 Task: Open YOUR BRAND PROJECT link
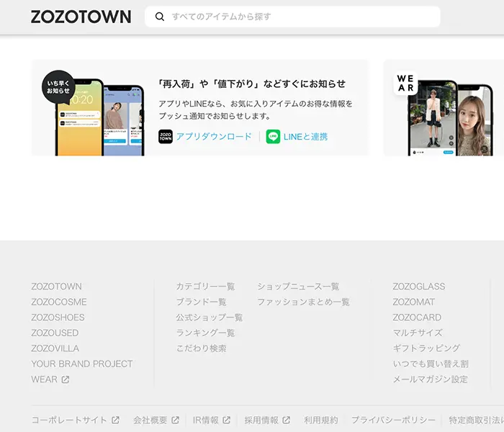[x=82, y=364]
